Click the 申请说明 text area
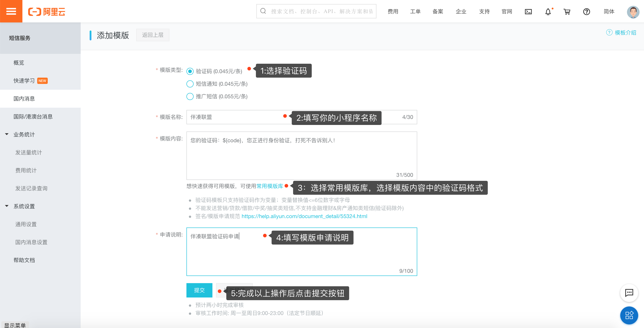The height and width of the screenshot is (328, 644). (x=302, y=252)
